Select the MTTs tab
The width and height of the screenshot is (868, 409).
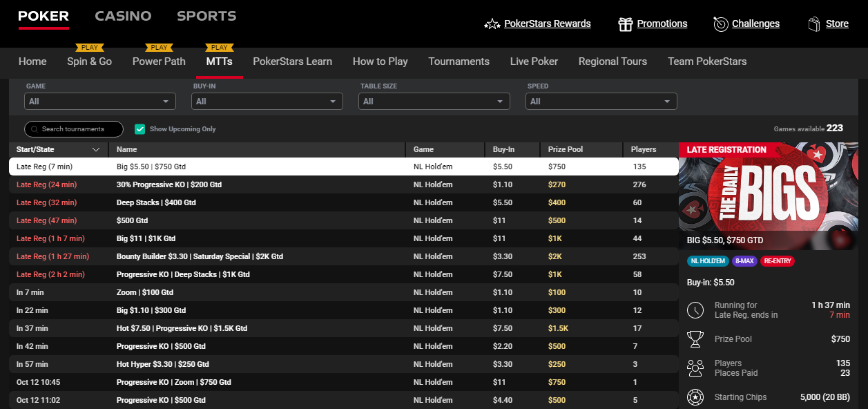point(220,61)
